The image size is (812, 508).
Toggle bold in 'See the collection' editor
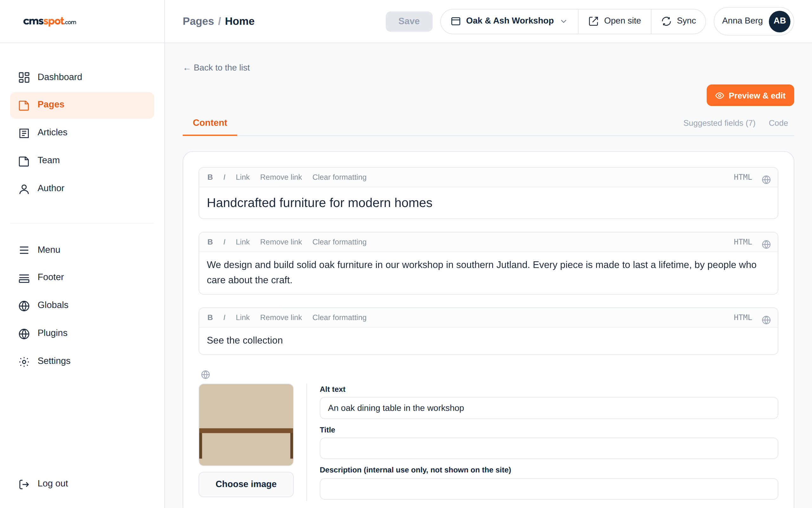pyautogui.click(x=210, y=317)
